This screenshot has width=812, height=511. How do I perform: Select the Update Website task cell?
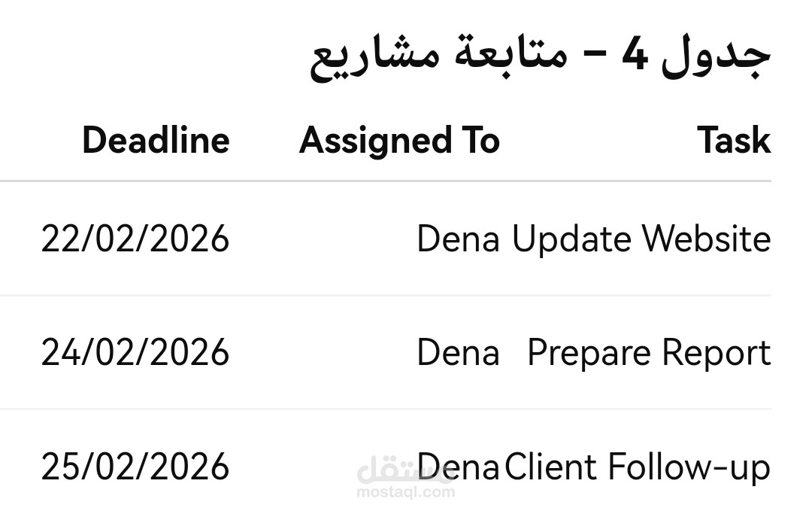click(x=641, y=239)
